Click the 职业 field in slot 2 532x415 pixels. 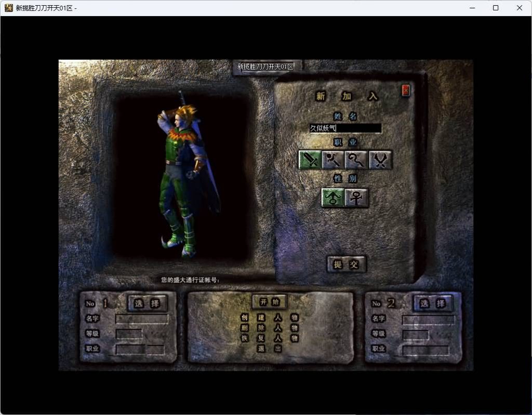point(425,350)
